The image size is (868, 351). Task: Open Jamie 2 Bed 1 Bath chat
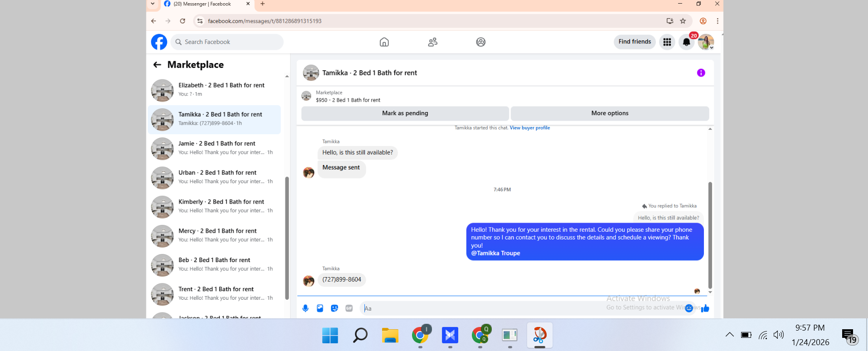(x=214, y=149)
